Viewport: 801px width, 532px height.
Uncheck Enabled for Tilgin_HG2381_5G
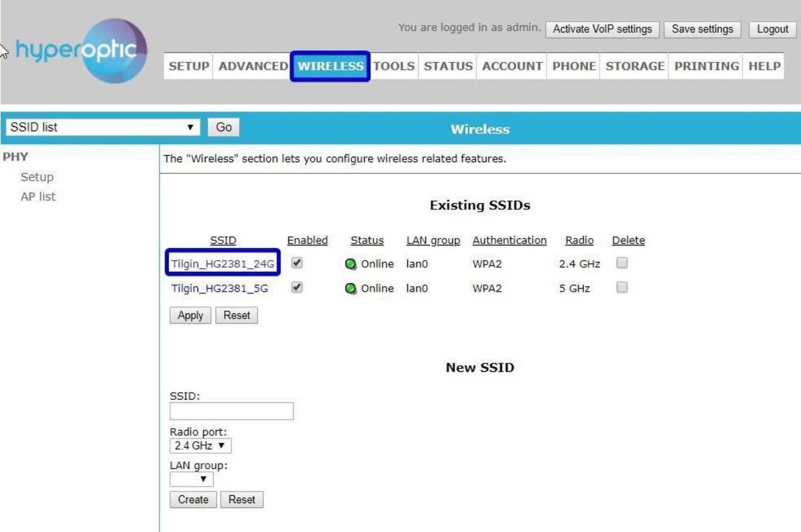[297, 287]
